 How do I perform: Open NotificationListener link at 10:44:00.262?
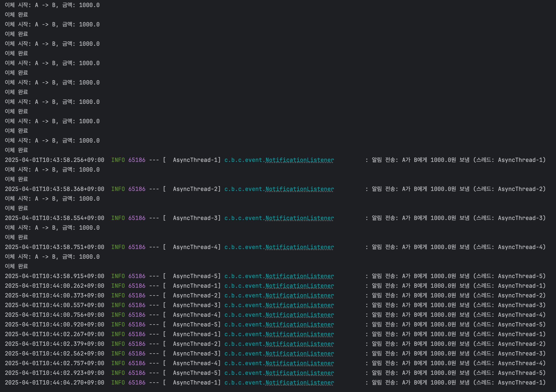pyautogui.click(x=300, y=286)
